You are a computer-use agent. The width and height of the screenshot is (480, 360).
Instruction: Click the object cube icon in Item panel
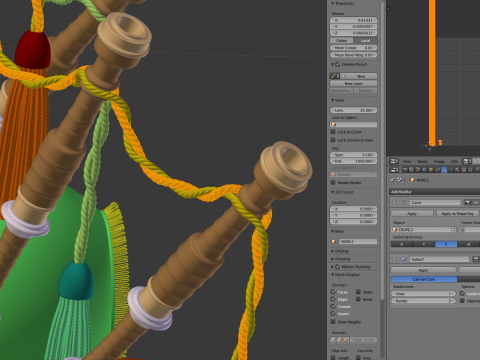click(x=334, y=241)
